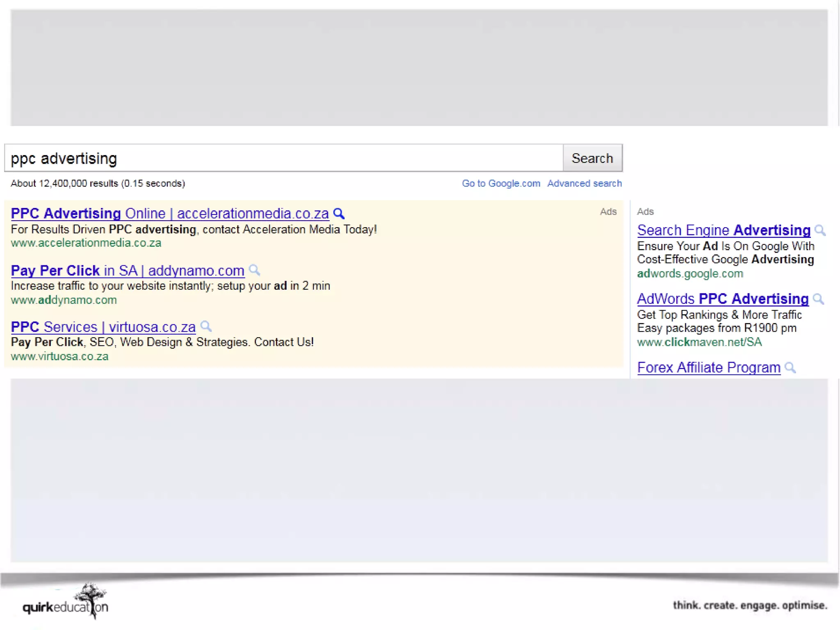
Task: Click magnifier beside Forex Affiliate Program ad
Action: [790, 367]
